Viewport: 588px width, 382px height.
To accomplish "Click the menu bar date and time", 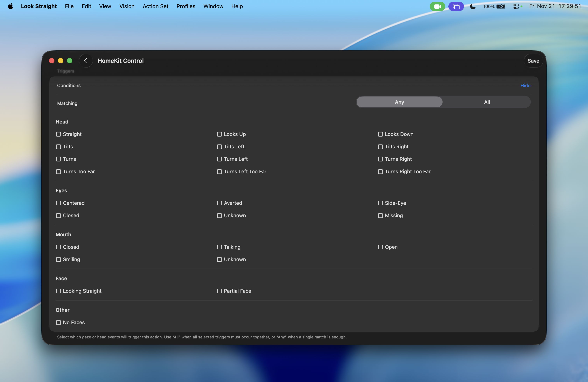I will [x=555, y=6].
